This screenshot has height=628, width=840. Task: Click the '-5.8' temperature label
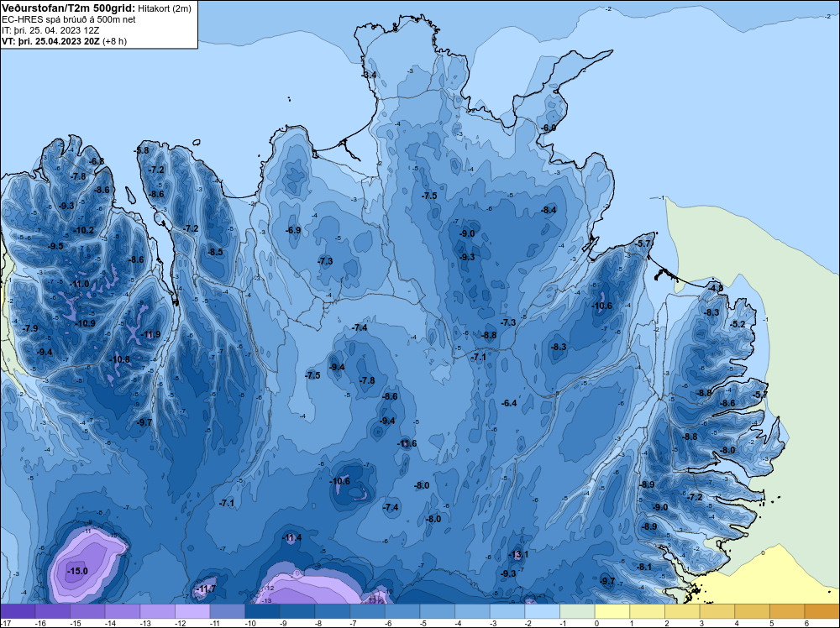(142, 150)
